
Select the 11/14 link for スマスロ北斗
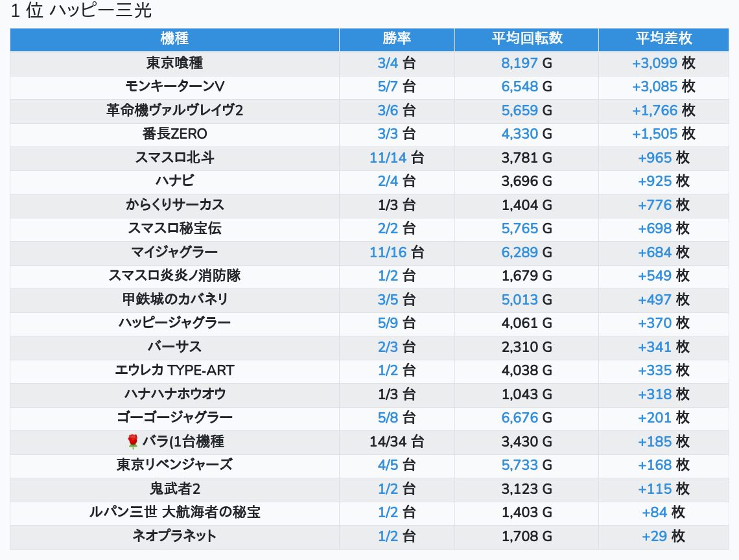tap(388, 157)
